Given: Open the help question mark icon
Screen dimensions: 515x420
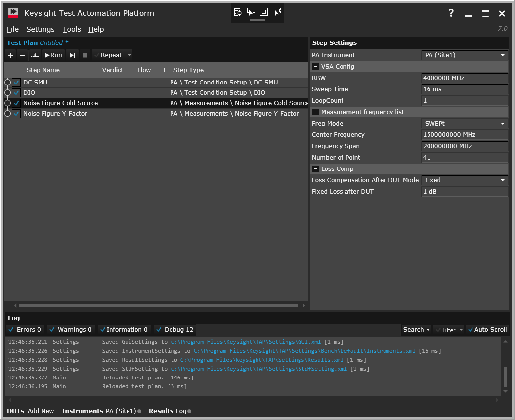Looking at the screenshot, I should [451, 13].
